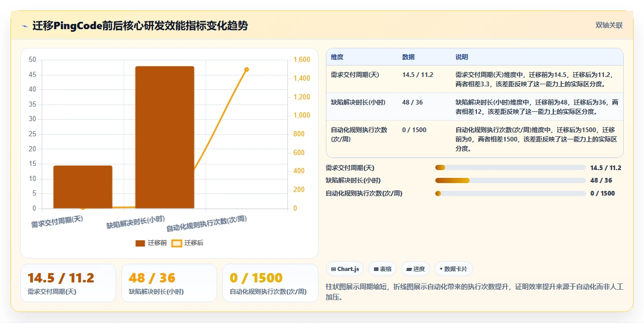Select the Chart.js tag

(345, 269)
